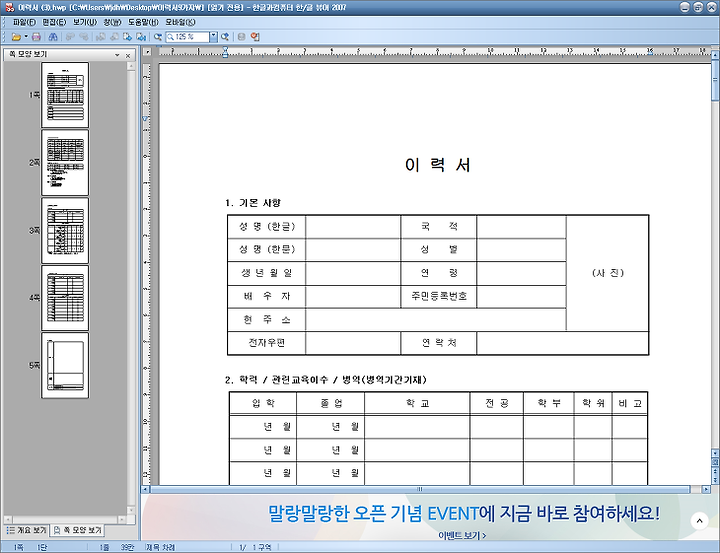Click the 이벤트 보기 > link
The height and width of the screenshot is (553, 720).
(x=462, y=535)
